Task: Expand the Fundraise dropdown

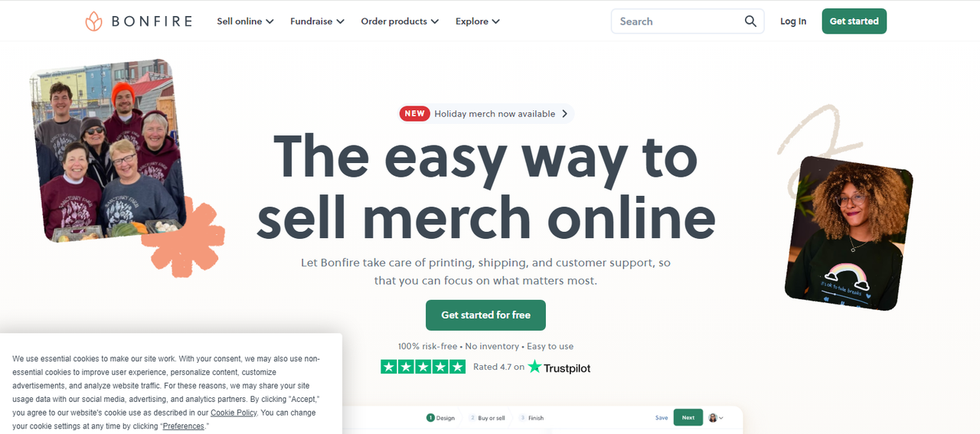Action: coord(317,21)
